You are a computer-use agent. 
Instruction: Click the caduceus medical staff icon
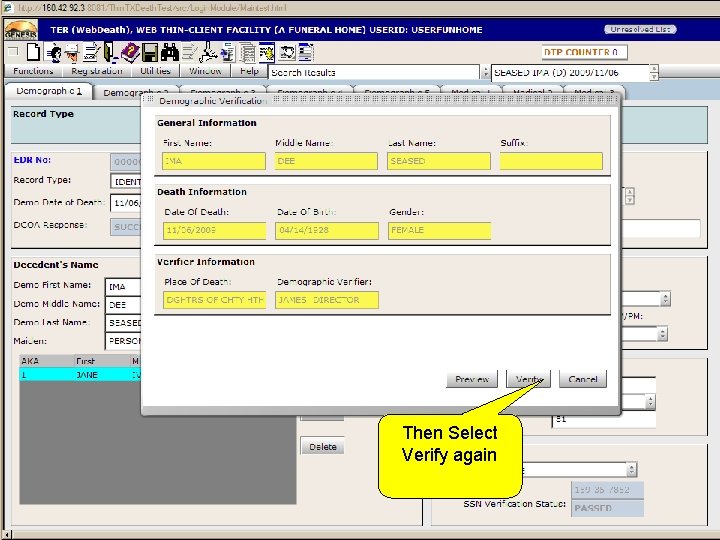pos(208,52)
